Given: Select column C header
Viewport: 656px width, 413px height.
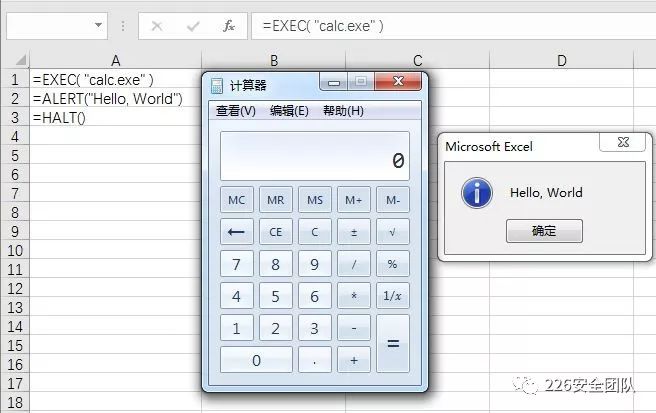Looking at the screenshot, I should 418,60.
